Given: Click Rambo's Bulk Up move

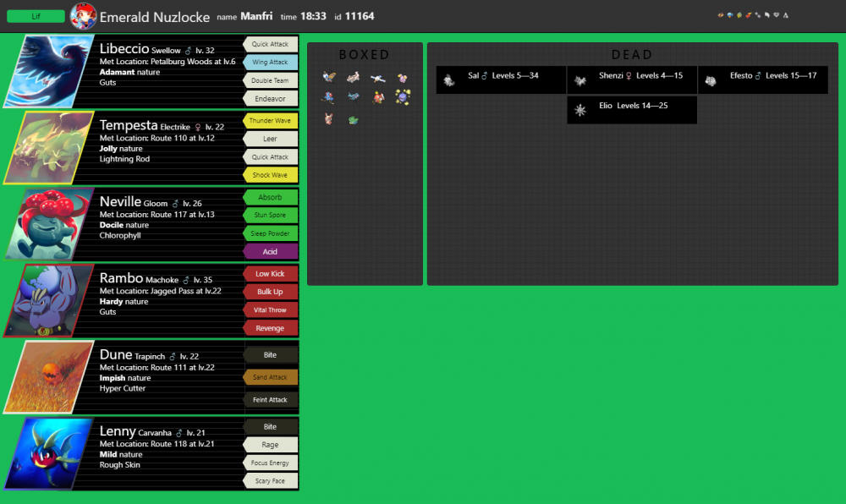Looking at the screenshot, I should point(270,292).
